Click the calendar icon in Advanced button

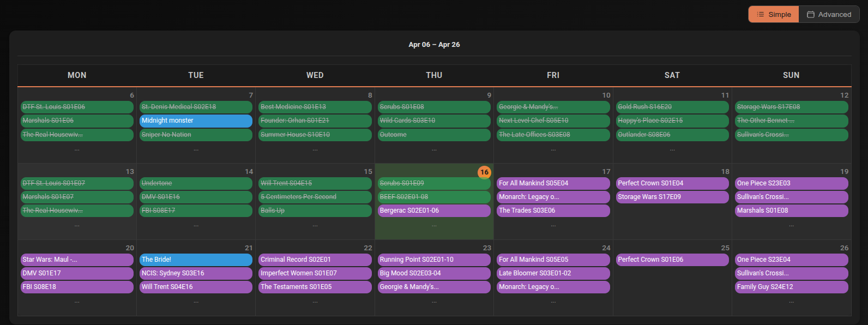tap(811, 15)
